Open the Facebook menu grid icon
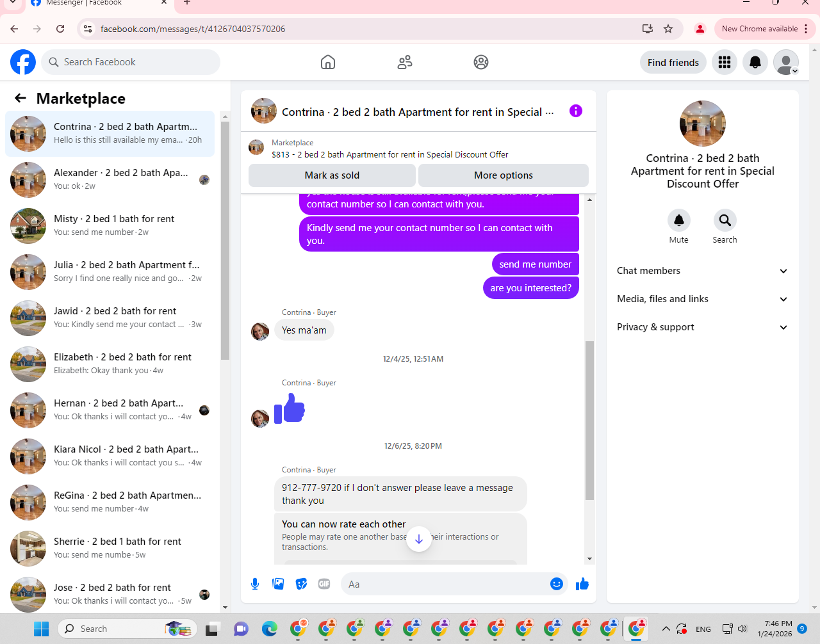Viewport: 820px width, 644px height. pyautogui.click(x=725, y=62)
